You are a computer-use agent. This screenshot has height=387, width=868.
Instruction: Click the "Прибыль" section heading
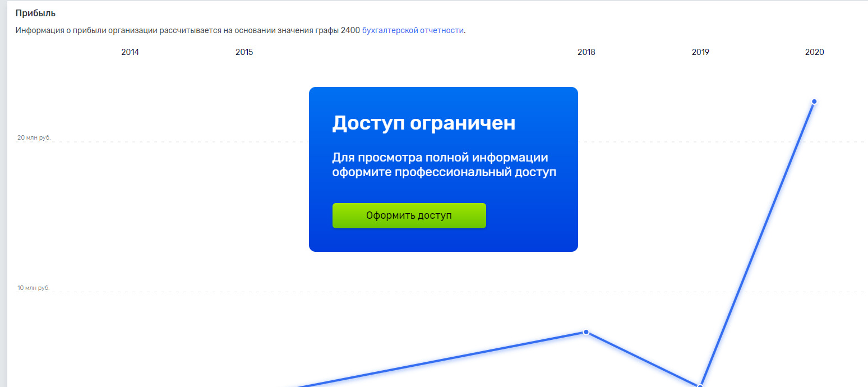pyautogui.click(x=35, y=13)
